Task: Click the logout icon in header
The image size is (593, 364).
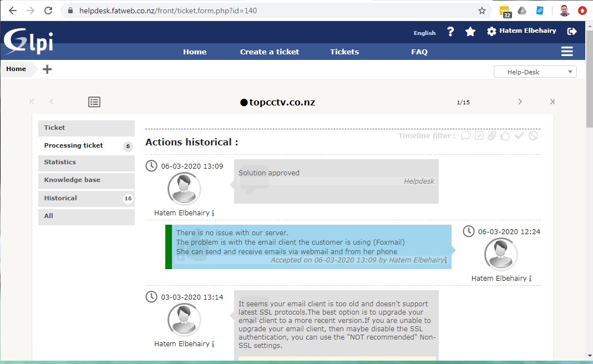Action: click(x=572, y=32)
